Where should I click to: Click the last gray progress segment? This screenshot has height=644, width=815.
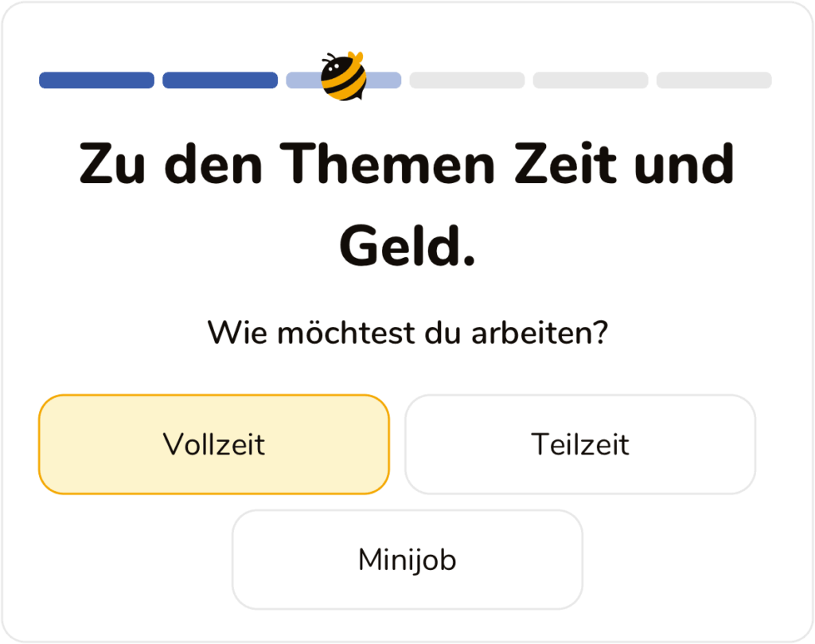pos(713,80)
